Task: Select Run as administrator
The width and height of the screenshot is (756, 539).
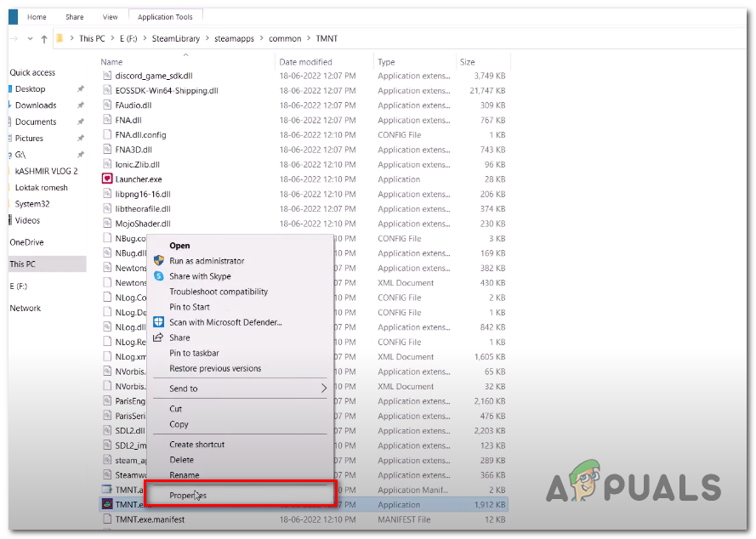Action: pyautogui.click(x=240, y=261)
